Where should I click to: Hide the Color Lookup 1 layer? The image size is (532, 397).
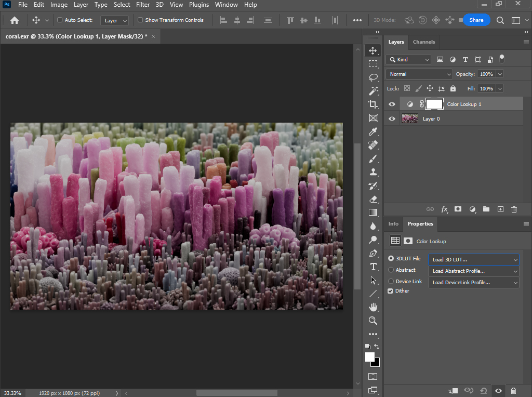tap(392, 104)
